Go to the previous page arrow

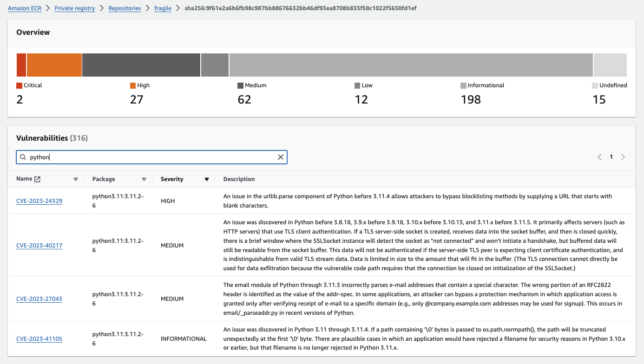pyautogui.click(x=599, y=157)
